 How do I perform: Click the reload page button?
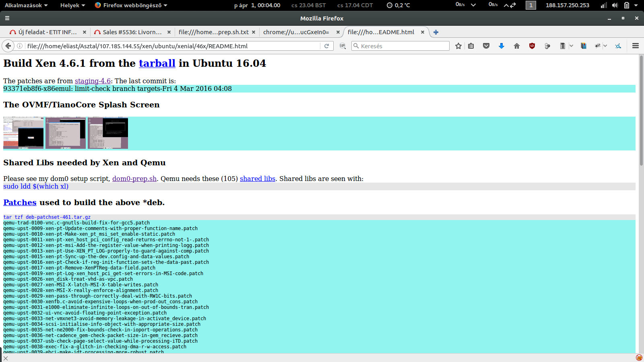click(x=327, y=46)
